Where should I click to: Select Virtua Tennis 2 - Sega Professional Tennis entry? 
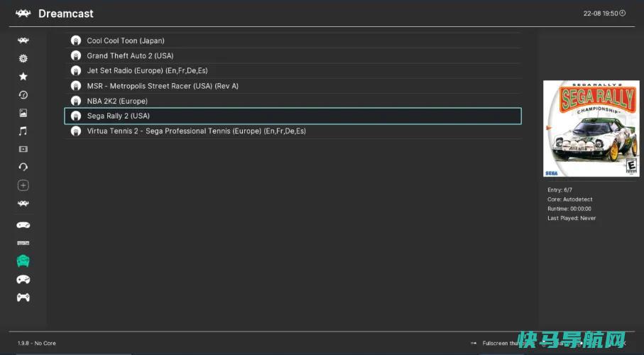tap(293, 131)
